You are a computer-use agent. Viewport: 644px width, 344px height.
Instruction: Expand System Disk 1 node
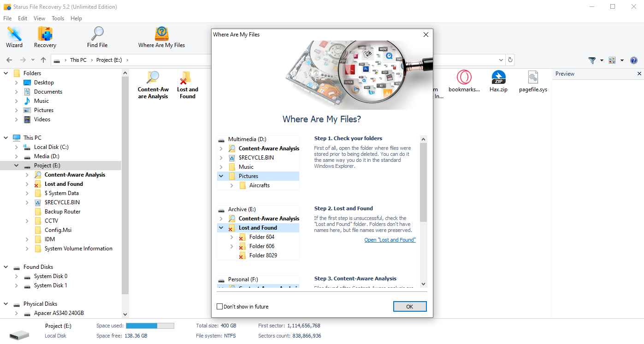(17, 285)
